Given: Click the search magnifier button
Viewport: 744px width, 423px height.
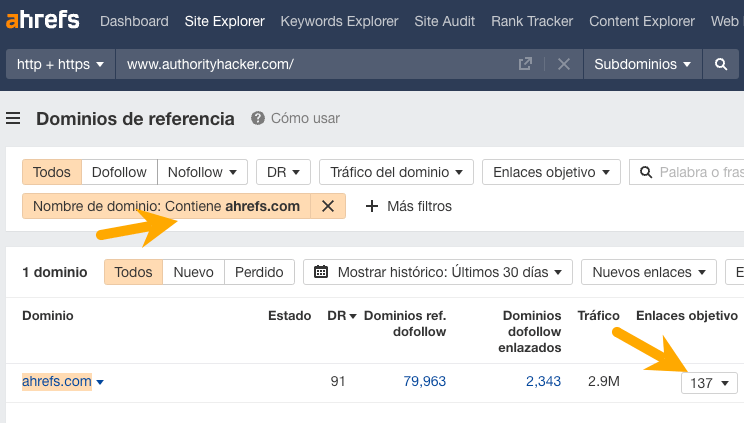Looking at the screenshot, I should pyautogui.click(x=721, y=64).
